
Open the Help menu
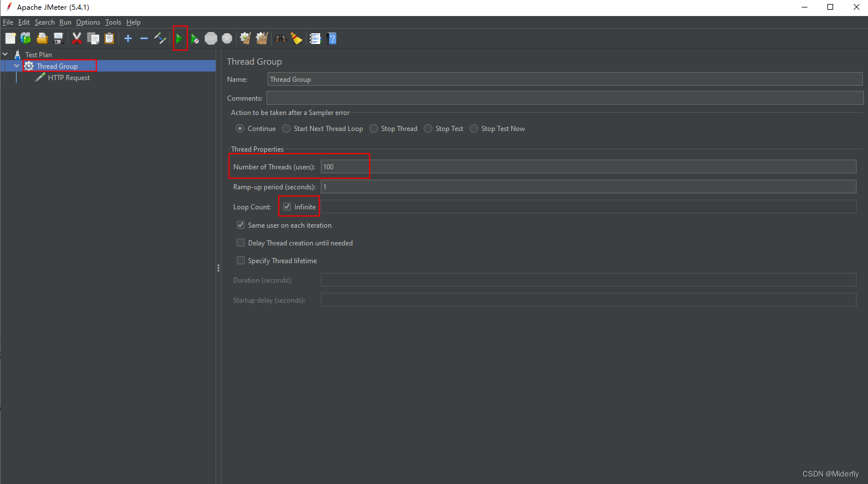(133, 22)
